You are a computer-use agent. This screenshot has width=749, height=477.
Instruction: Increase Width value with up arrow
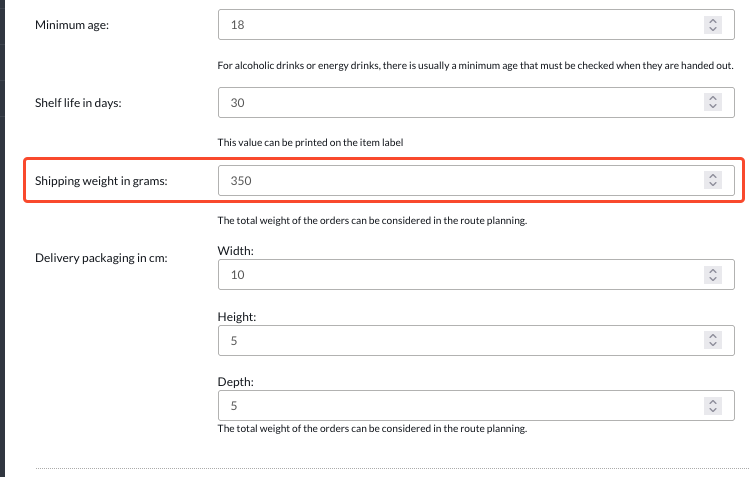tap(713, 270)
